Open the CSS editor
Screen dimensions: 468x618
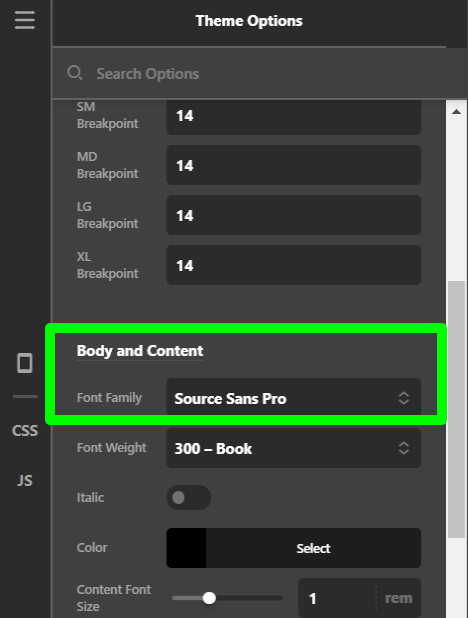(x=25, y=430)
